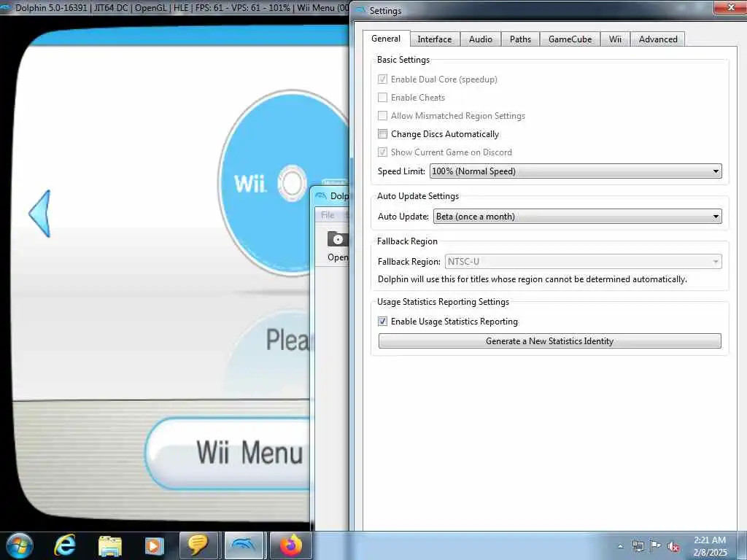This screenshot has height=560, width=747.
Task: Click the blue left arrow in the Wii screen
Action: 40,214
